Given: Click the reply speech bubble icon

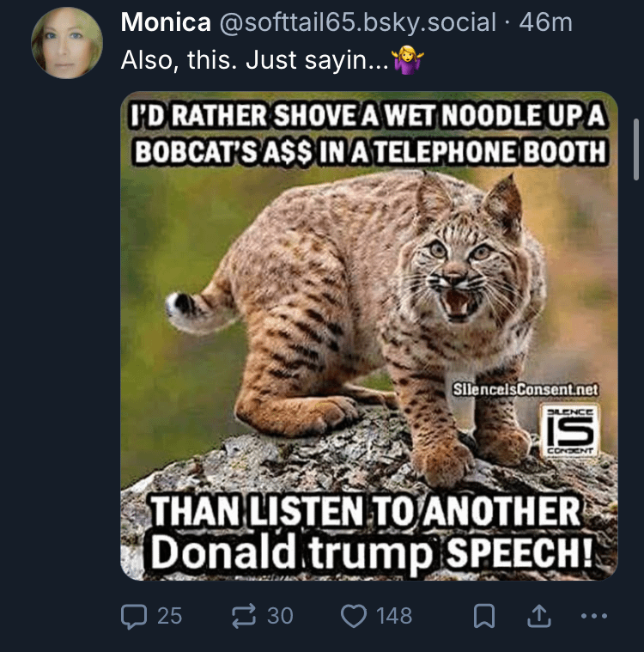Looking at the screenshot, I should pos(133,615).
